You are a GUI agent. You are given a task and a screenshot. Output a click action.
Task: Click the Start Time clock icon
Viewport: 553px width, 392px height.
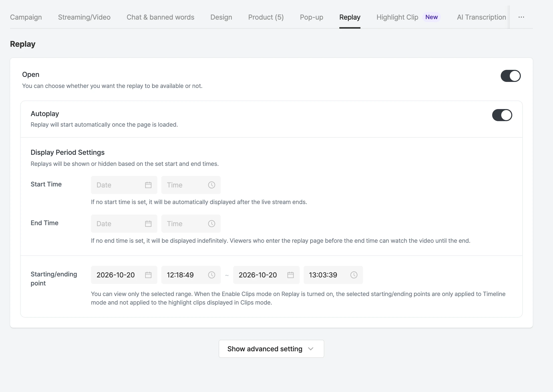coord(212,185)
